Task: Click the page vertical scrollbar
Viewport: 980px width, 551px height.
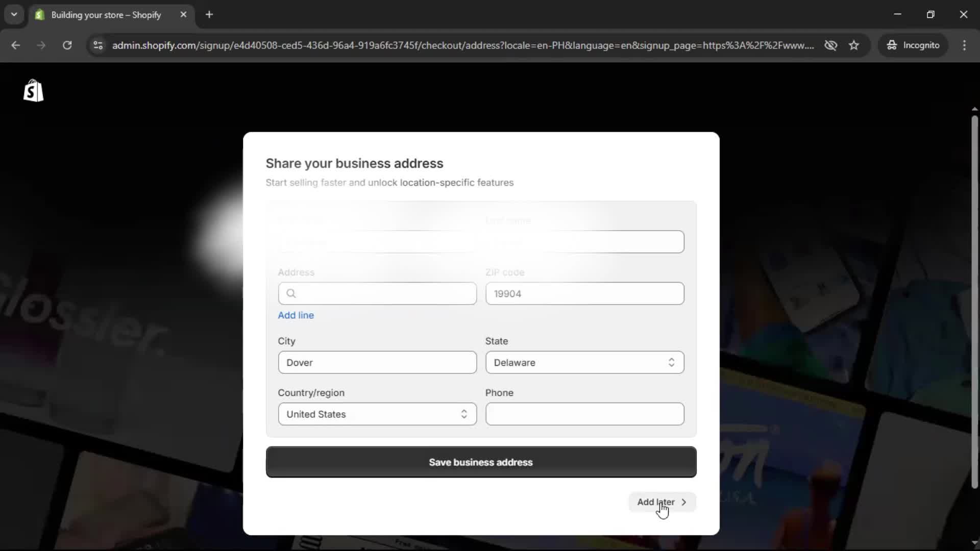Action: click(x=974, y=301)
